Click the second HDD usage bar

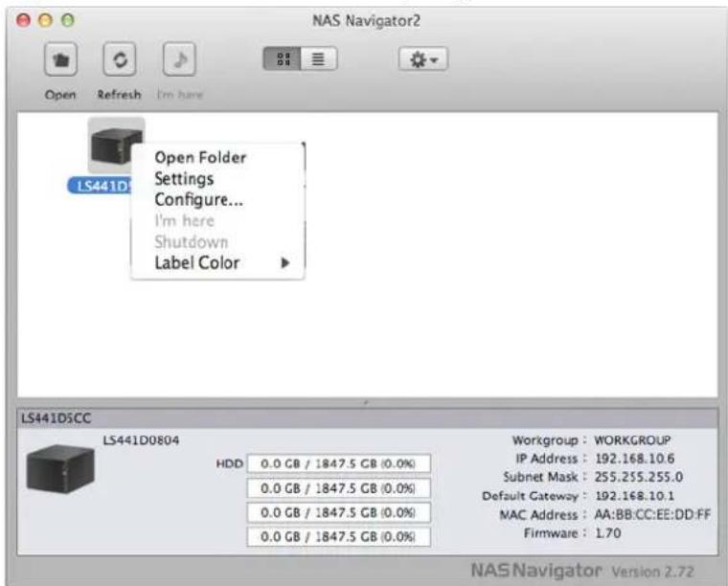click(338, 488)
